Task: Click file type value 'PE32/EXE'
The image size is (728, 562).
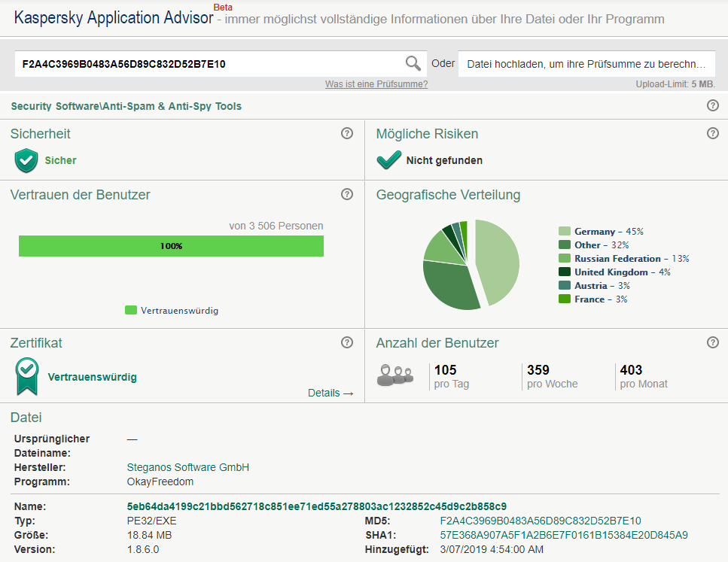Action: (152, 521)
